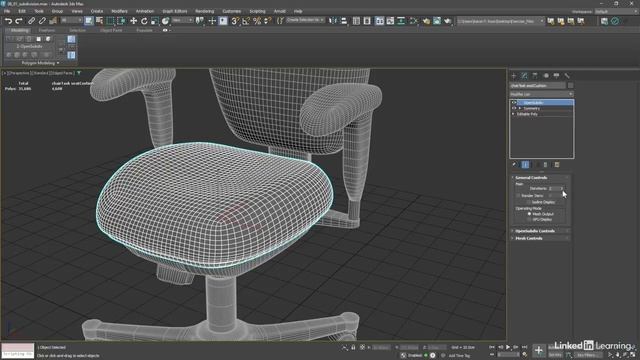Click the Iterations spinner arrows
This screenshot has width=640, height=360.
(562, 189)
